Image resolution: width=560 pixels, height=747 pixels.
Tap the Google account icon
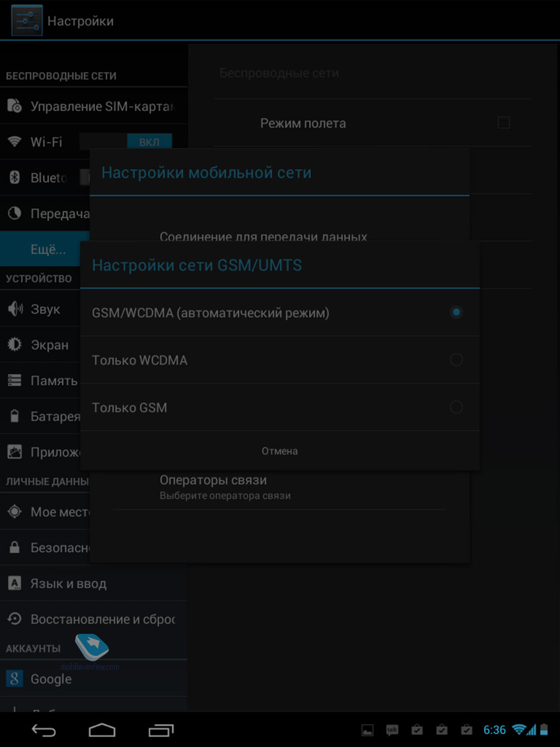pyautogui.click(x=15, y=678)
